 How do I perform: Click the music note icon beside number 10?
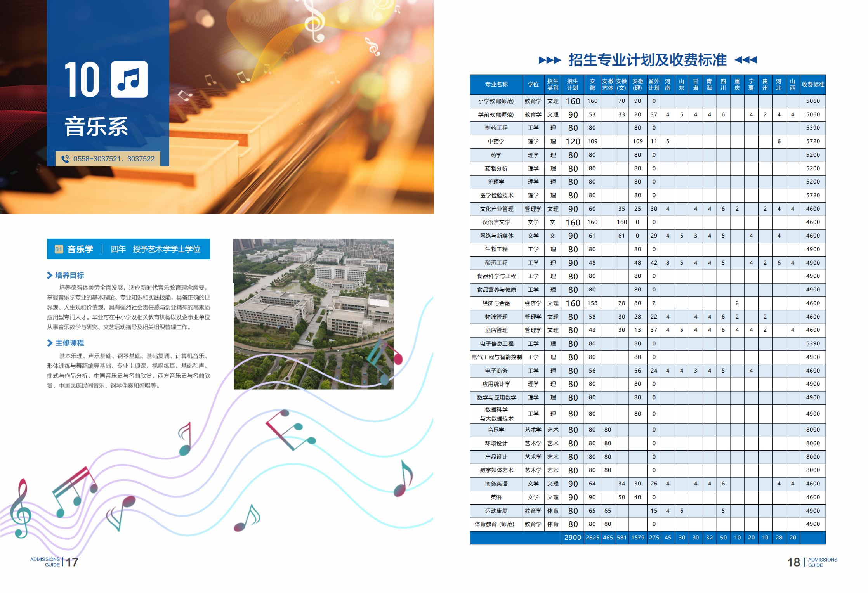coord(129,79)
